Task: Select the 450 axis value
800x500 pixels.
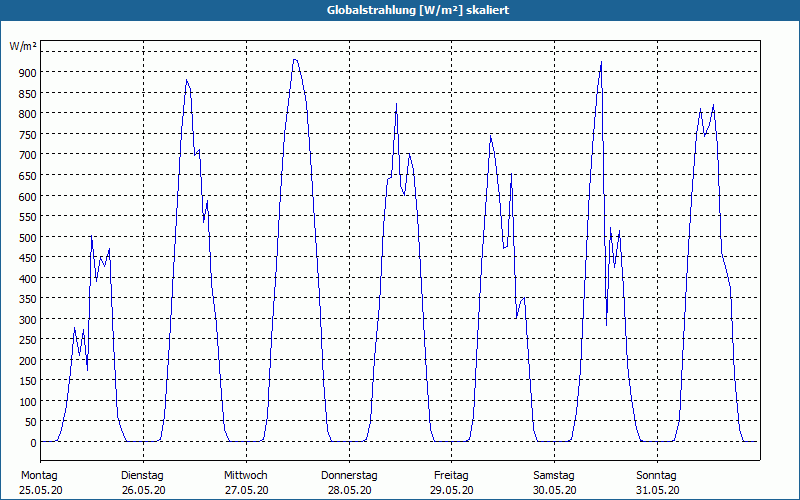Action: click(x=27, y=258)
